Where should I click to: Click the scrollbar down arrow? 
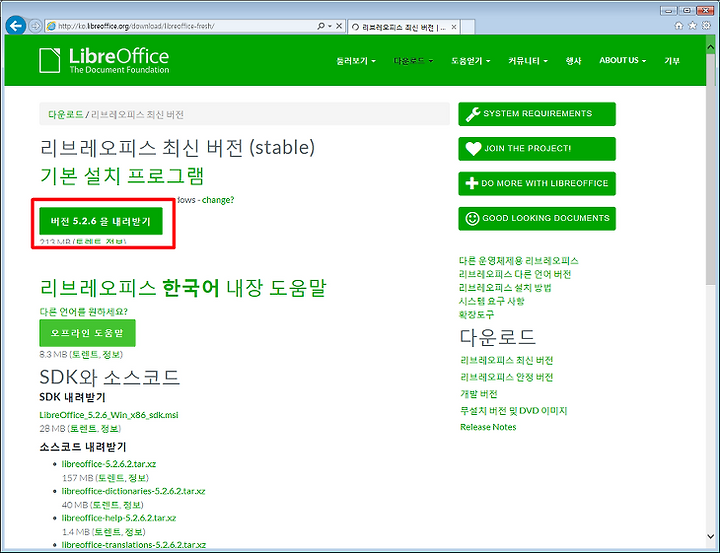point(710,537)
